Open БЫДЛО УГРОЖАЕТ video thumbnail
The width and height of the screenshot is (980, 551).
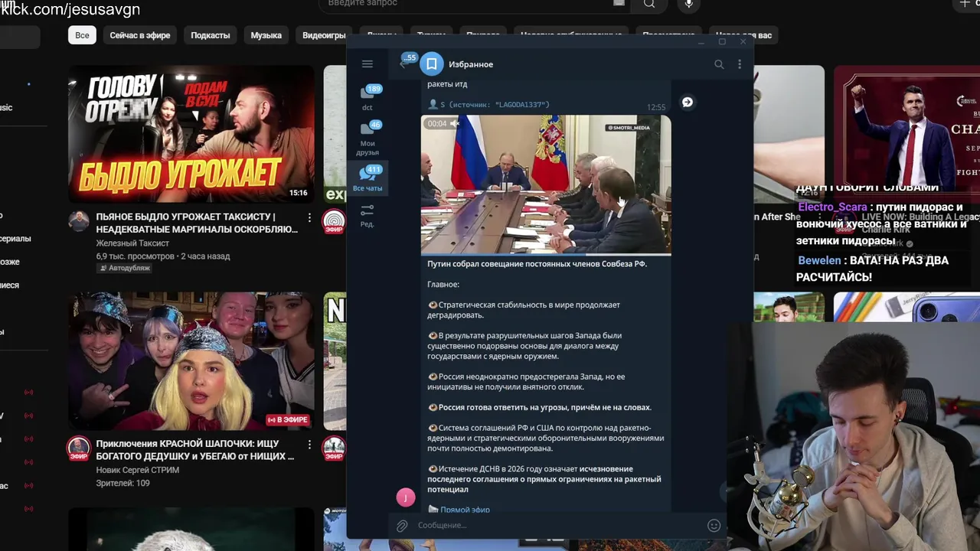[x=191, y=134]
